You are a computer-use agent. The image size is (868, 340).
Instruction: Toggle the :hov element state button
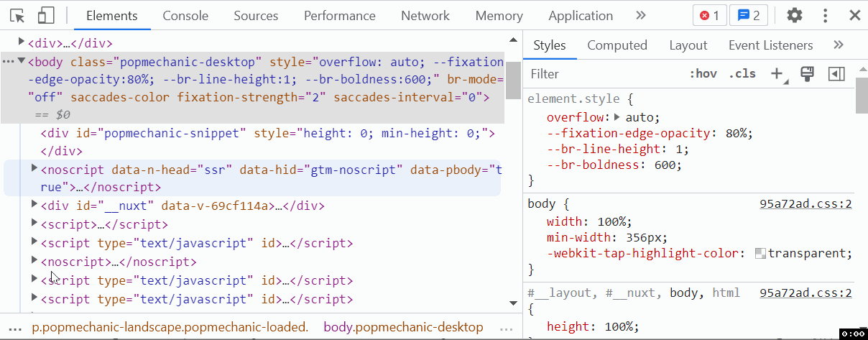point(703,73)
